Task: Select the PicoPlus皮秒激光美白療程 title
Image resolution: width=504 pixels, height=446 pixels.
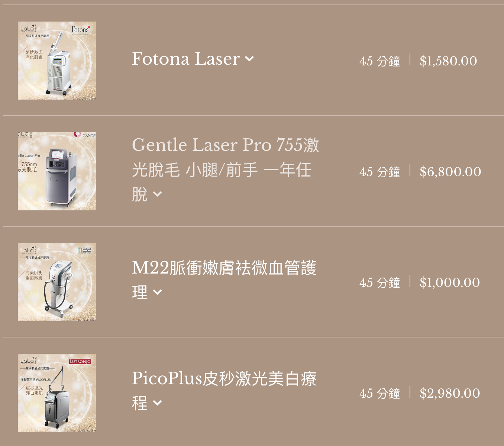Action: (224, 391)
